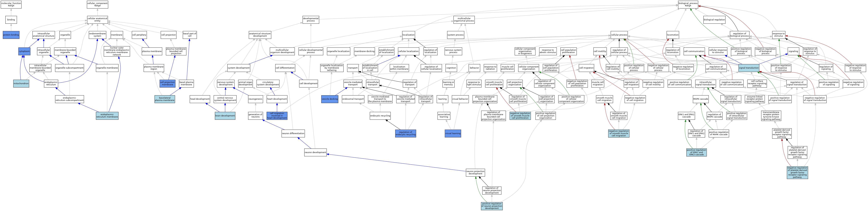Click the 'platelet-derived growth factor receptor signaling pathway' node
The image size is (868, 211).
tap(782, 133)
